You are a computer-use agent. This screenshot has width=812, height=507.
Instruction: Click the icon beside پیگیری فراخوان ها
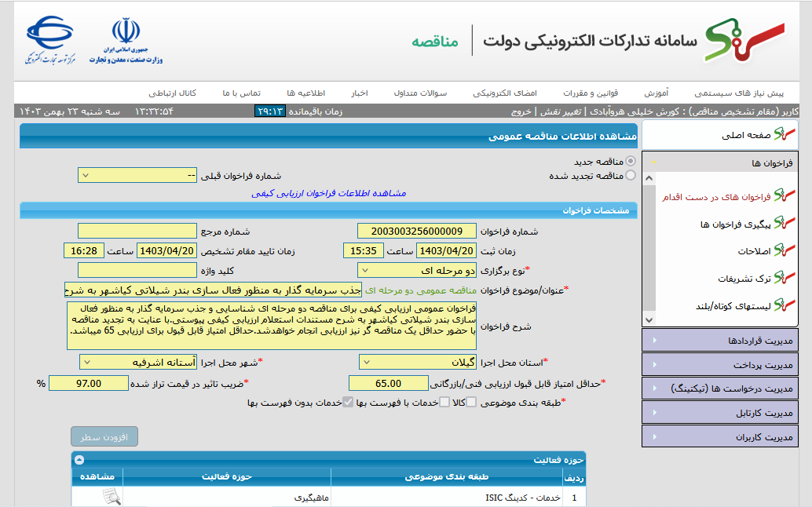coord(784,224)
